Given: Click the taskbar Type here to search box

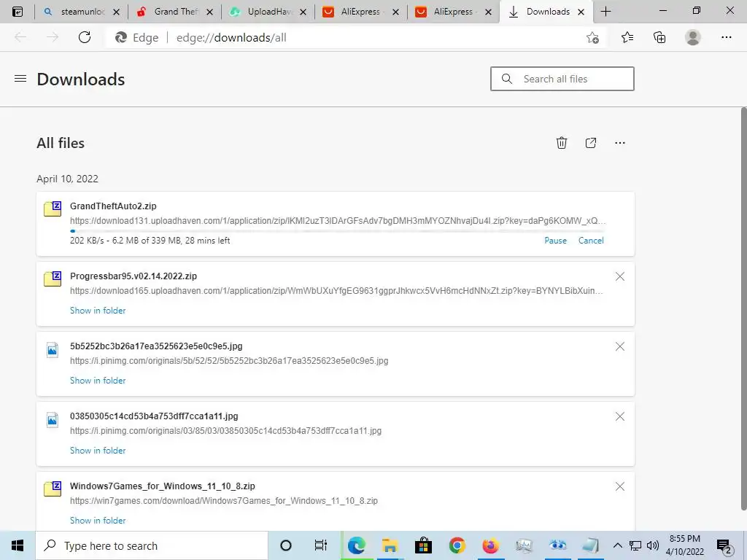Looking at the screenshot, I should pyautogui.click(x=152, y=545).
